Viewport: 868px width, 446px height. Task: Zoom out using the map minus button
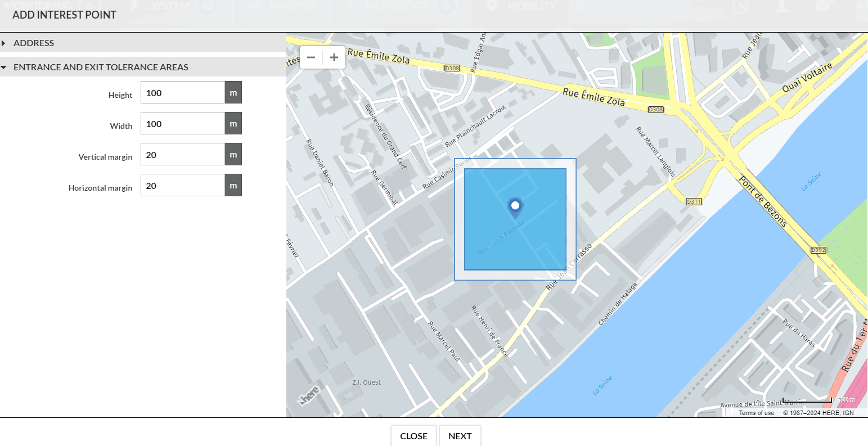(x=311, y=57)
